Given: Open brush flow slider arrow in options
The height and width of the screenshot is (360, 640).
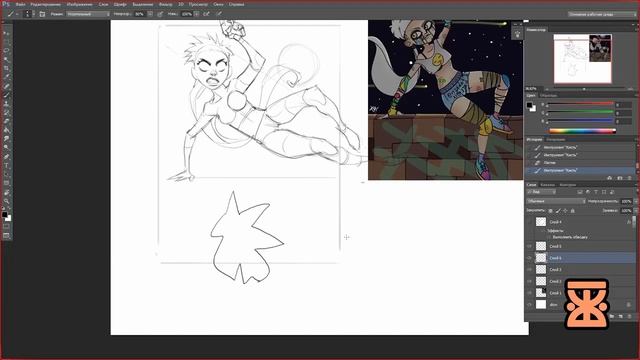Looking at the screenshot, I should (x=197, y=14).
